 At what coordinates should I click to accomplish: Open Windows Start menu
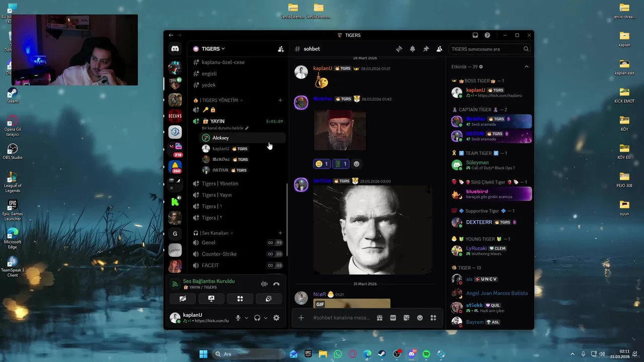[x=203, y=354]
